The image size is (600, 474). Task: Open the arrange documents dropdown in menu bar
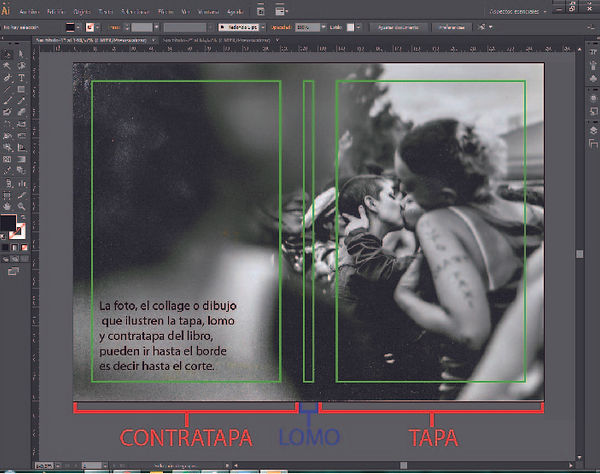281,11
